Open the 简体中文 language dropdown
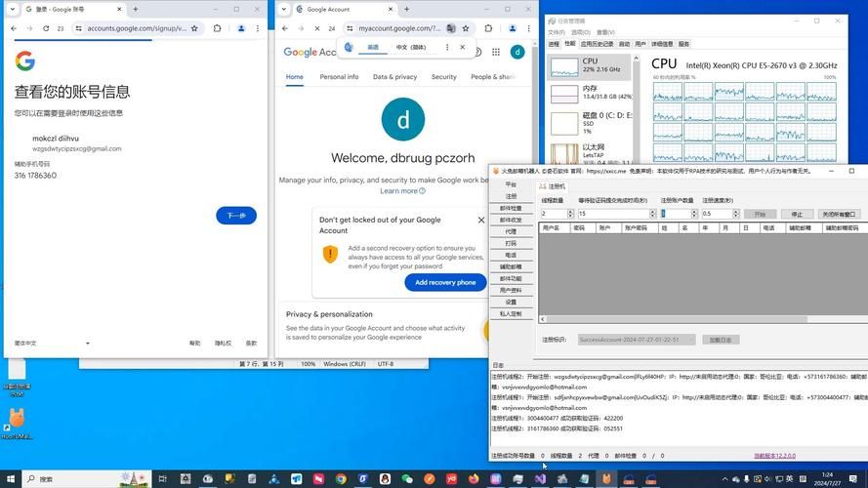The height and width of the screenshot is (488, 868). point(52,343)
